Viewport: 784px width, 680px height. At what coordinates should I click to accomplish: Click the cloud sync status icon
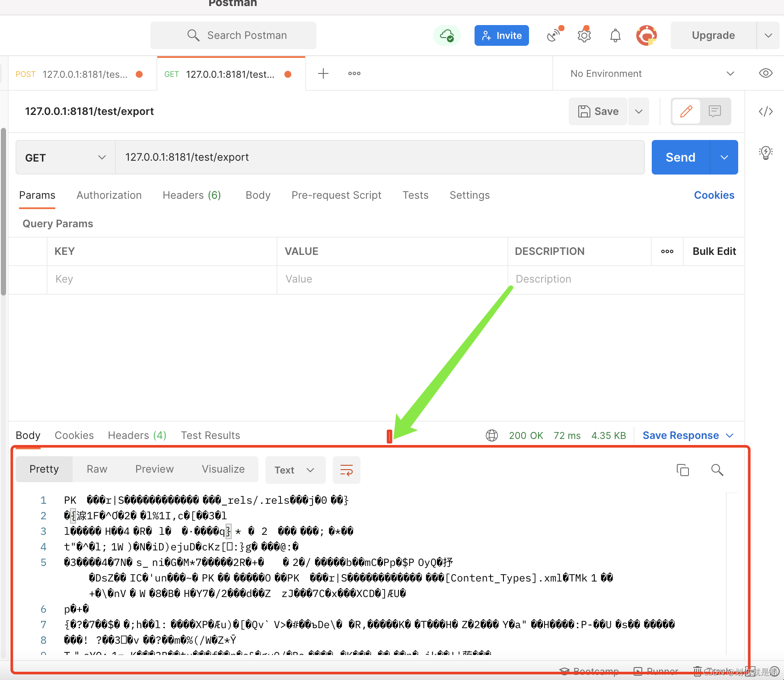tap(447, 35)
